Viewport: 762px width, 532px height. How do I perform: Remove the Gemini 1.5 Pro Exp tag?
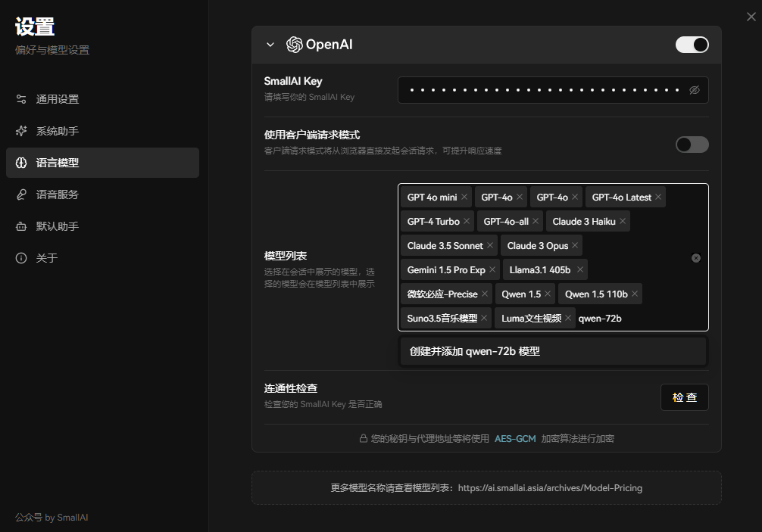pyautogui.click(x=492, y=270)
